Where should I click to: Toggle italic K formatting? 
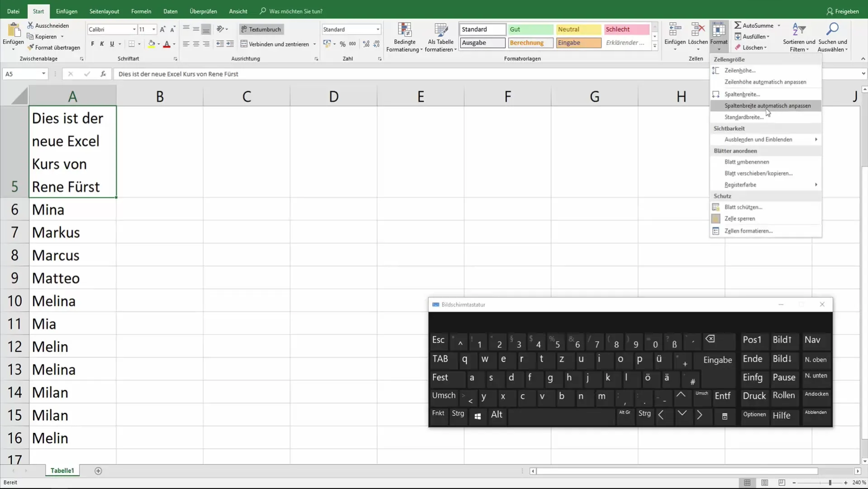[102, 44]
